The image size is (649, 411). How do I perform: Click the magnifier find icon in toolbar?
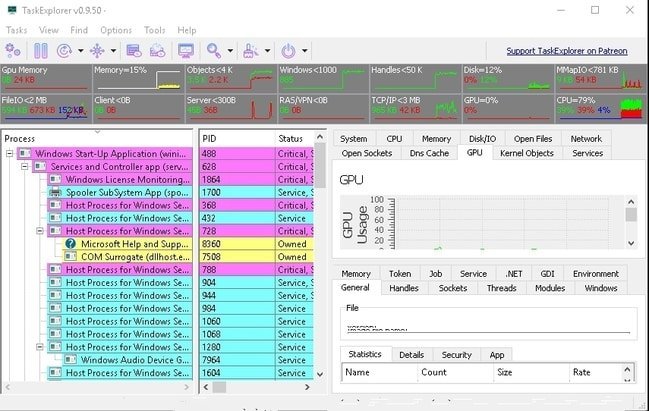(213, 49)
